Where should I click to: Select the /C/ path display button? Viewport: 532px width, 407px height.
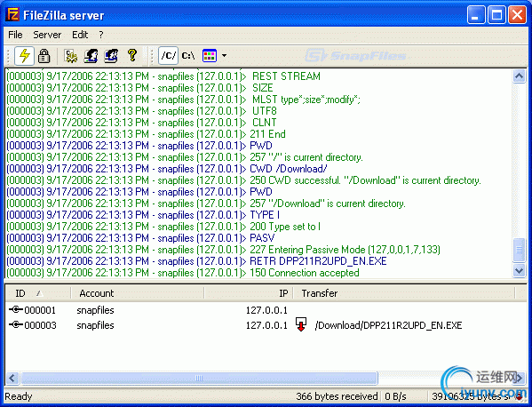coord(168,55)
